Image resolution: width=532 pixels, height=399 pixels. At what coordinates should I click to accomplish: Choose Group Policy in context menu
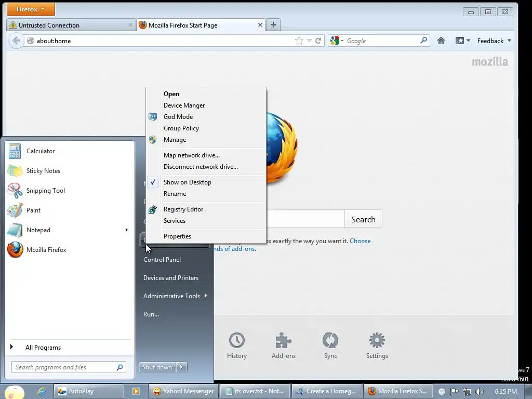(x=206, y=128)
